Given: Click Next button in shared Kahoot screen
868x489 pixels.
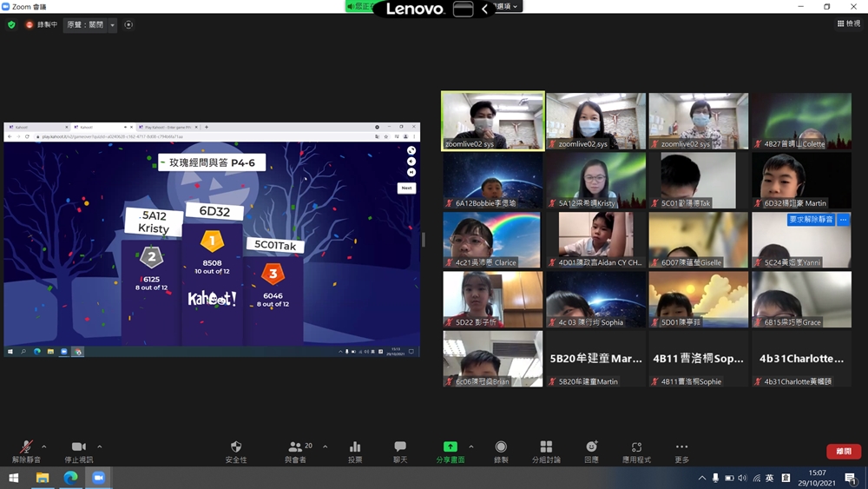Looking at the screenshot, I should [x=406, y=188].
